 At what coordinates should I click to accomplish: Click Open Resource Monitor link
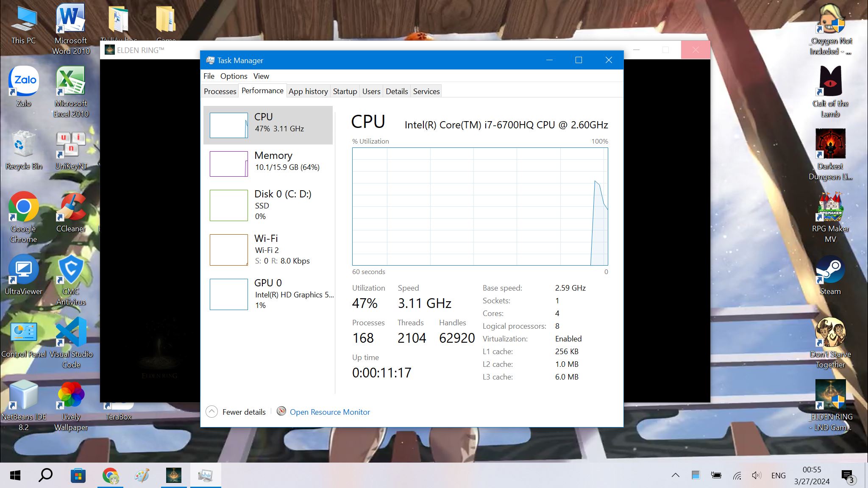[x=330, y=412]
